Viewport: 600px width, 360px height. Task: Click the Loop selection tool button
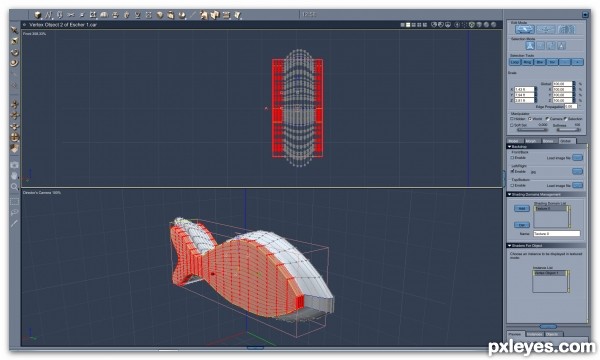515,62
